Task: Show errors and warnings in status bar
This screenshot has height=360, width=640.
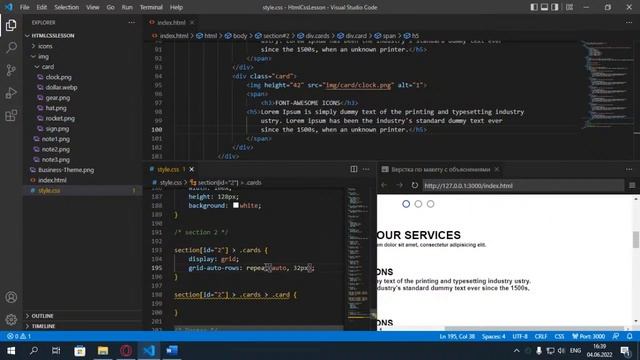Action: point(19,336)
